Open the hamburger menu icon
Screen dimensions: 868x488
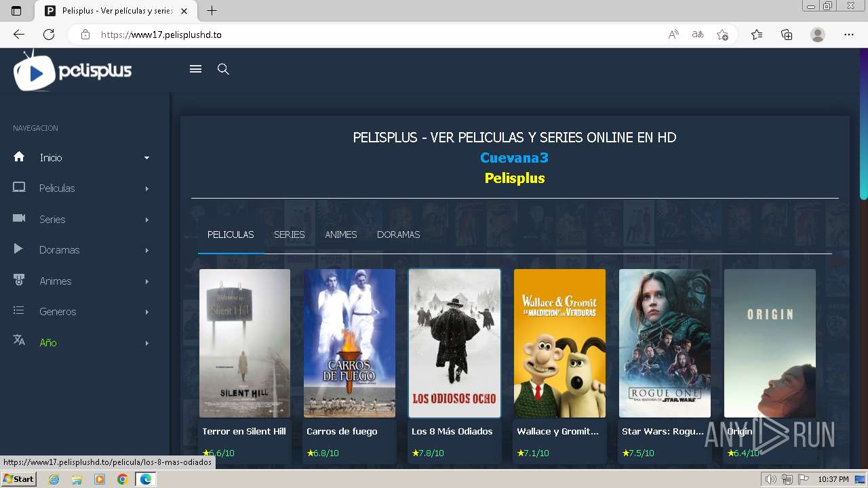[195, 69]
